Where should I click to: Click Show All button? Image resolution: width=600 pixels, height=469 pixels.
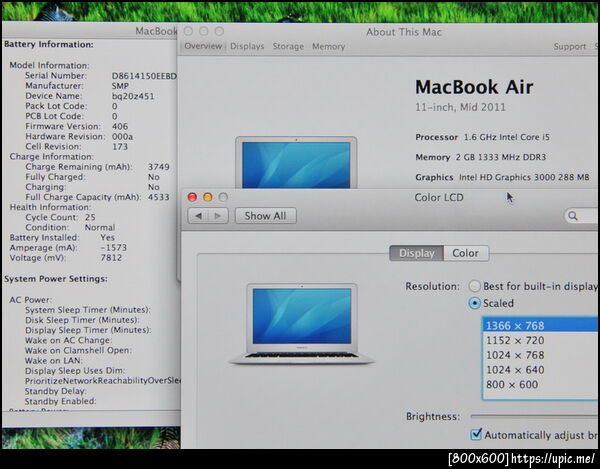(x=266, y=216)
